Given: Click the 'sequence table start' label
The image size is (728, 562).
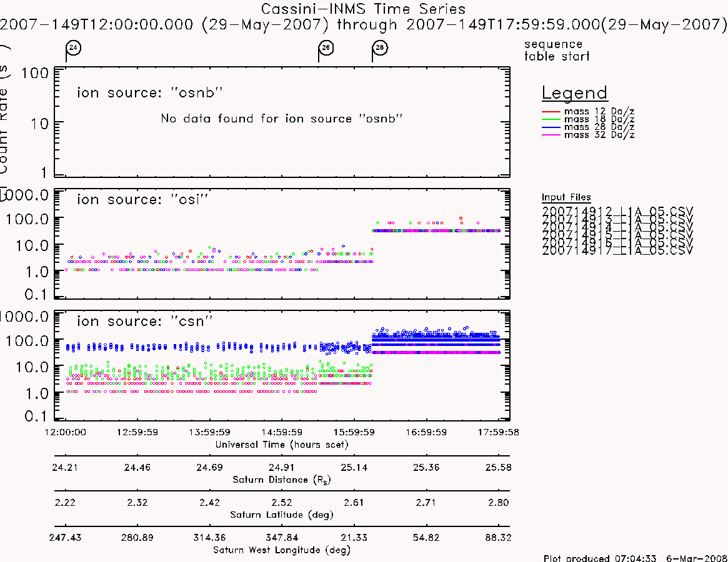Looking at the screenshot, I should click(x=557, y=50).
